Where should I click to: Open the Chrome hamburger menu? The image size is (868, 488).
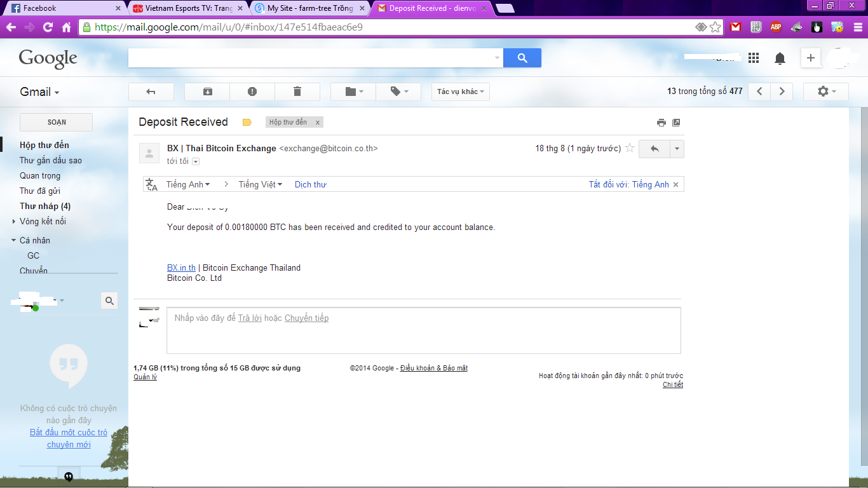tap(857, 27)
